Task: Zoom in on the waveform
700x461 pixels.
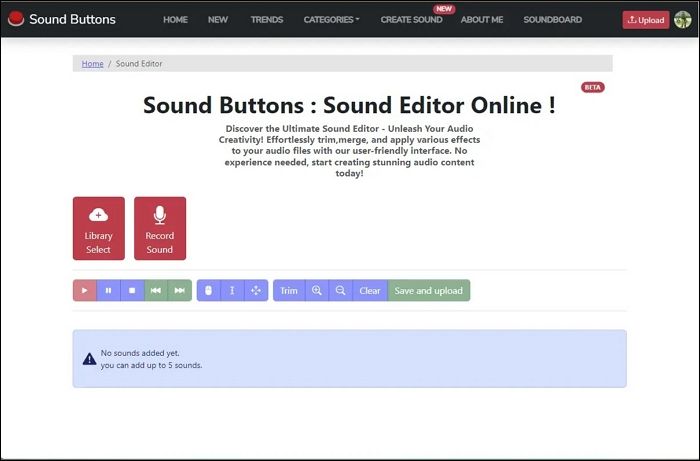Action: [317, 291]
